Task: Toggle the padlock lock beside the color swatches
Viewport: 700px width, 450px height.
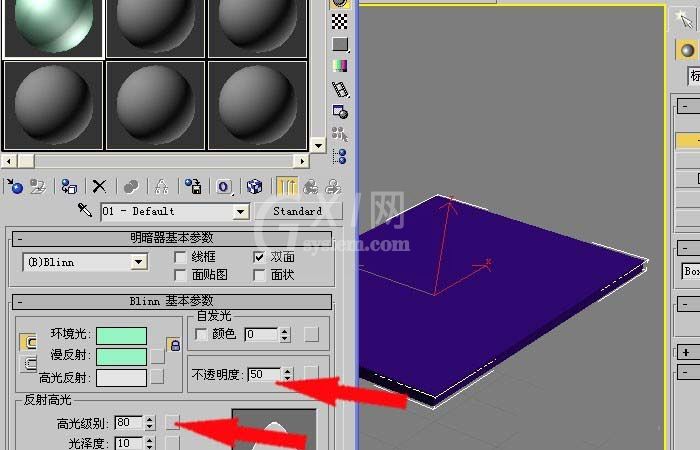Action: [174, 345]
